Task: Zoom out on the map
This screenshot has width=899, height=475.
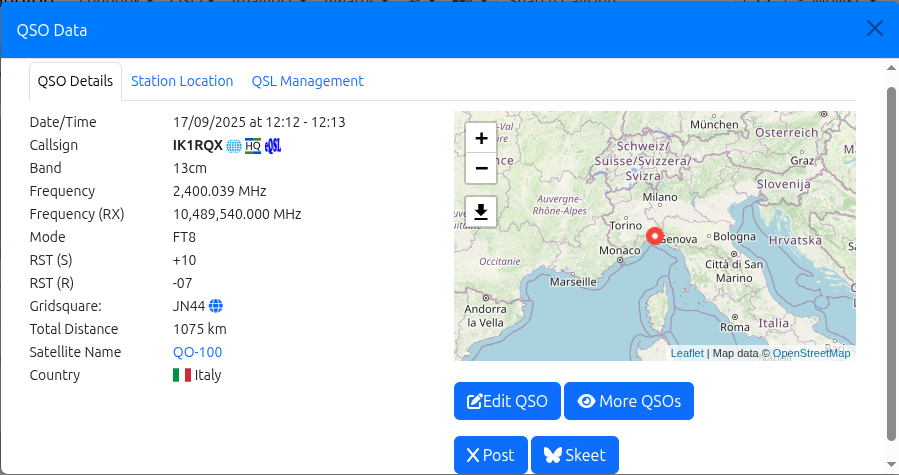Action: (481, 167)
